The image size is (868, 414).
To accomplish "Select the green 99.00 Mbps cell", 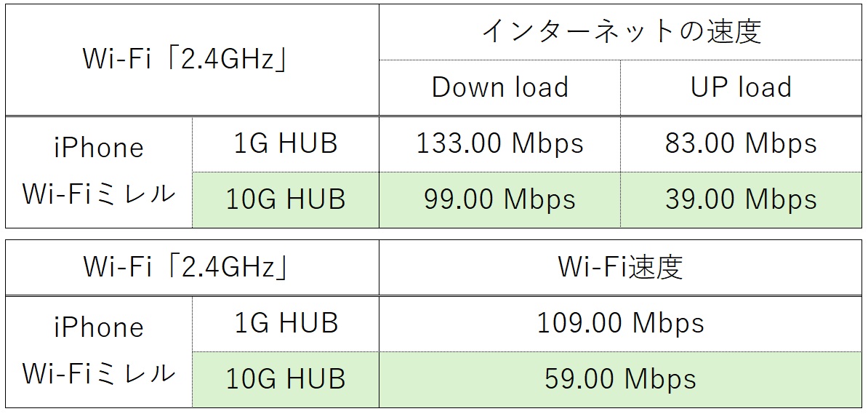I will click(x=499, y=199).
